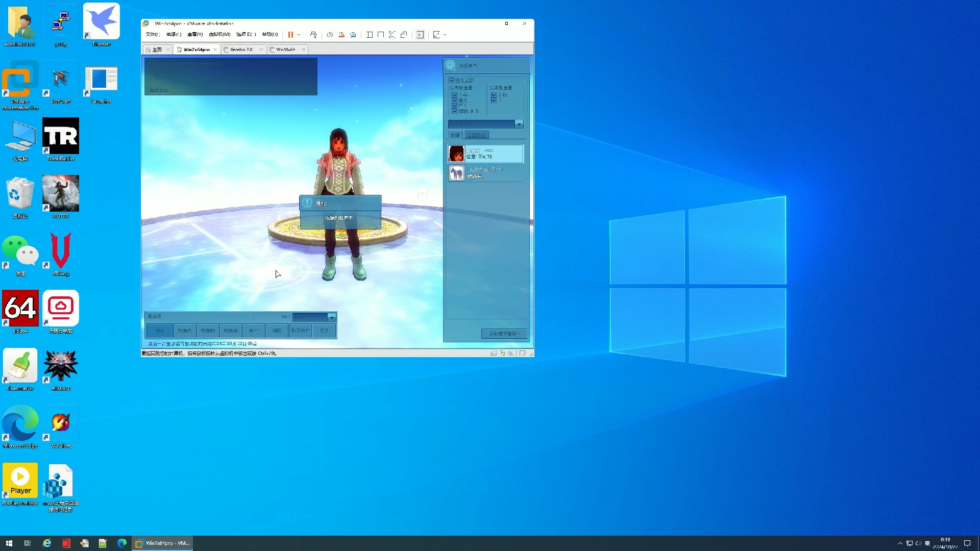Open the 虚拟机 (VM) menu in VMware
The height and width of the screenshot is (551, 980).
point(219,35)
